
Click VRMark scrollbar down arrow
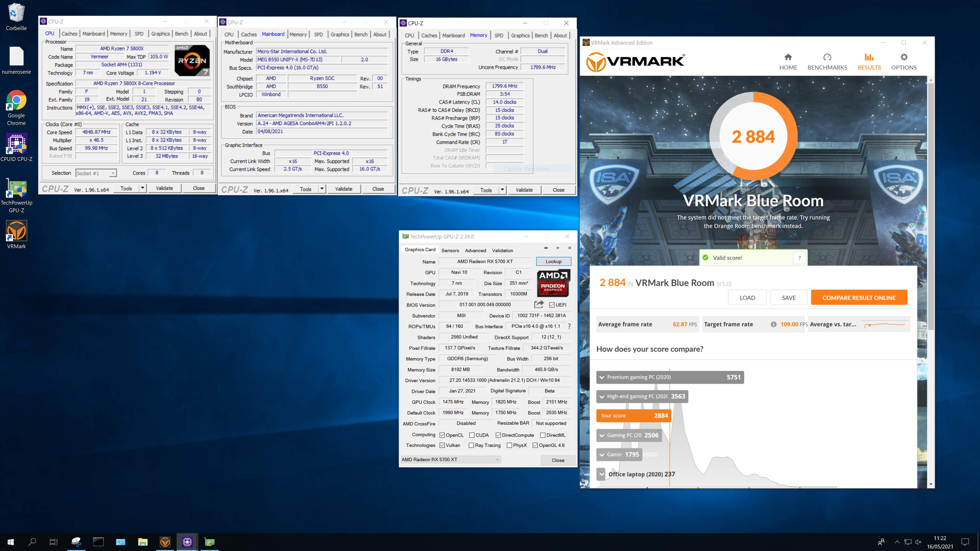[930, 484]
